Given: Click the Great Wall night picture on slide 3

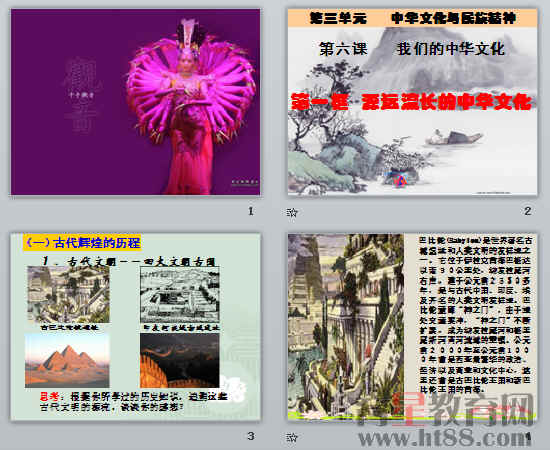Looking at the screenshot, I should coord(180,360).
